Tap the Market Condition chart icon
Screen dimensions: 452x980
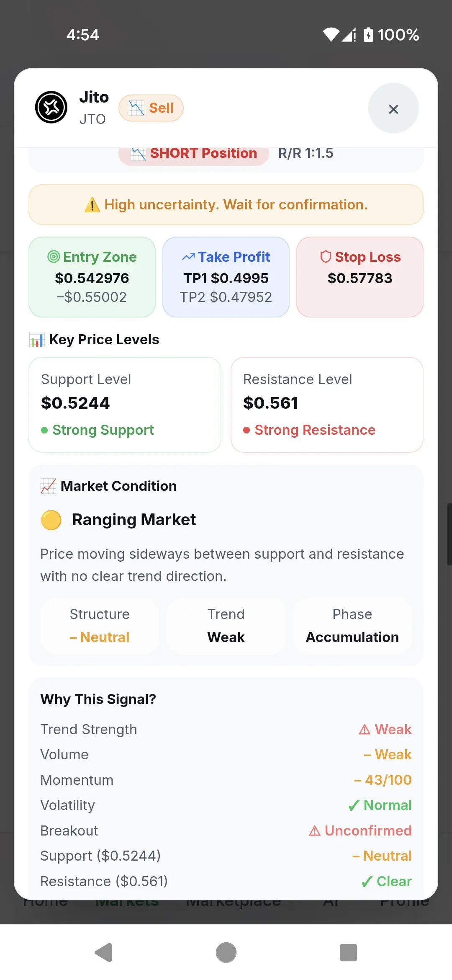point(48,486)
